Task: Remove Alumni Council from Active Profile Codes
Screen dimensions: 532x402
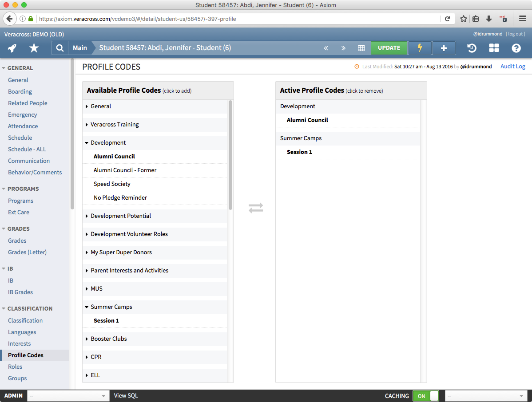Action: [307, 120]
